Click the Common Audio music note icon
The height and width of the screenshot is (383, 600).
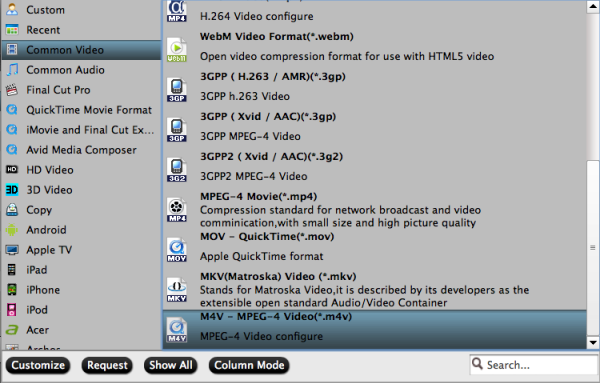pyautogui.click(x=12, y=70)
